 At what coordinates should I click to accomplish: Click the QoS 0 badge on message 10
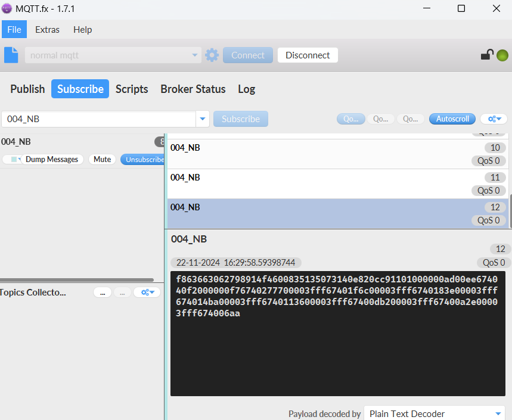click(489, 161)
